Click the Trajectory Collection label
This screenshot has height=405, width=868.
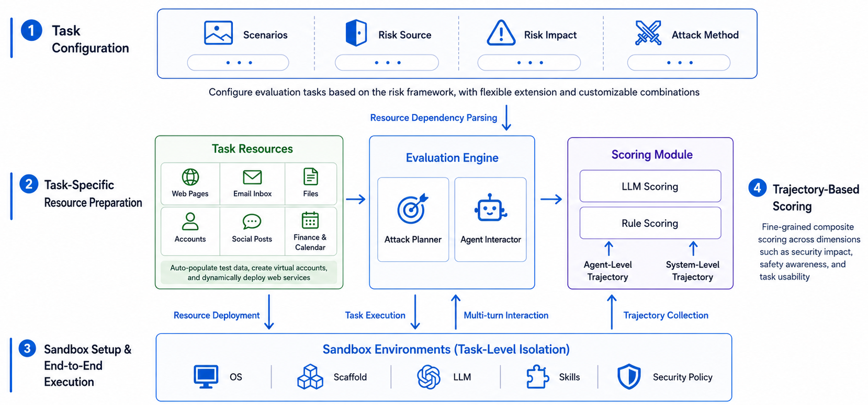pyautogui.click(x=666, y=315)
